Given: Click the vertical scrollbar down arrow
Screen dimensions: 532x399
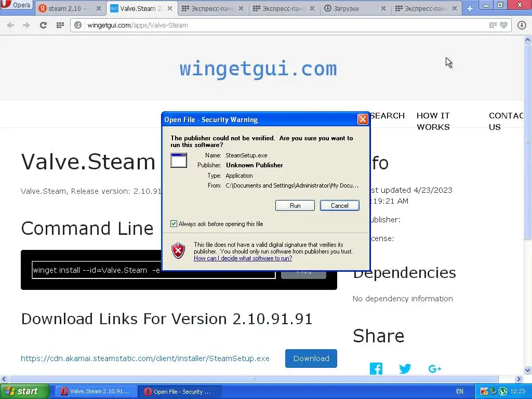Looking at the screenshot, I should (x=528, y=370).
